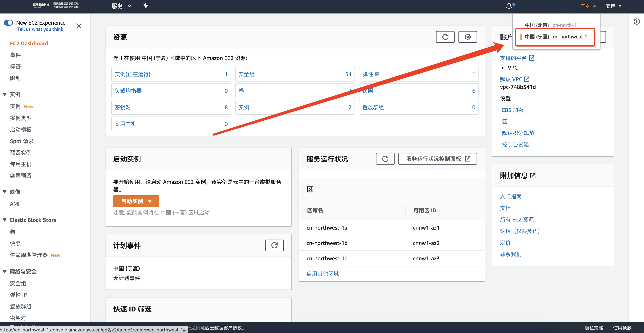This screenshot has width=644, height=333.
Task: Refresh the 资源 resources panel
Action: click(x=445, y=37)
